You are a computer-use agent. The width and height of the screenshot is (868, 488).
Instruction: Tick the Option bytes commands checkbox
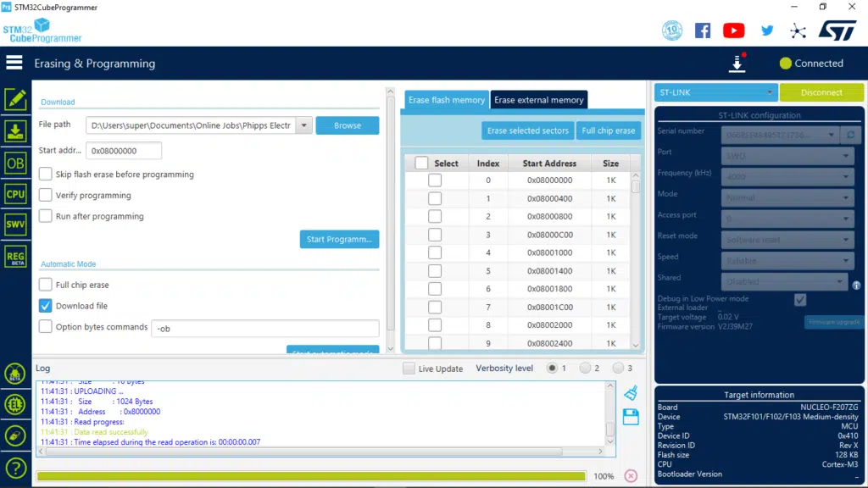[x=46, y=326]
